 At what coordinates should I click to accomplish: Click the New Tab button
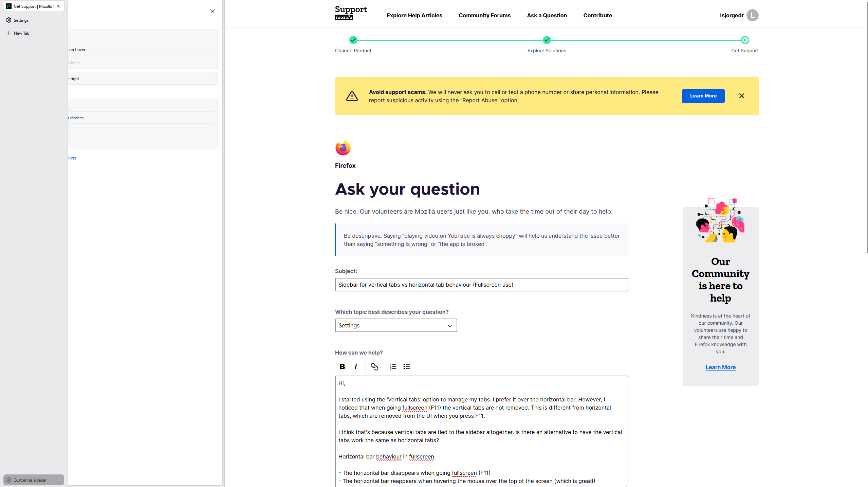point(33,33)
